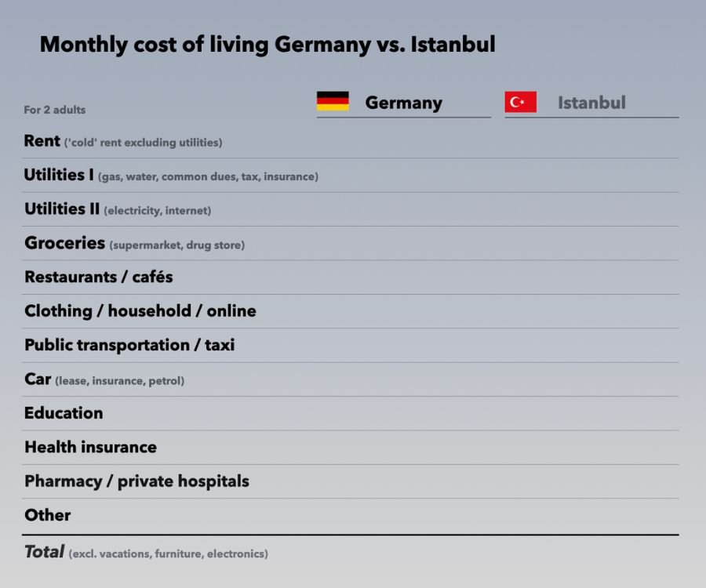Image resolution: width=706 pixels, height=588 pixels.
Task: Select the 'Health insurance' row
Action: coord(90,447)
